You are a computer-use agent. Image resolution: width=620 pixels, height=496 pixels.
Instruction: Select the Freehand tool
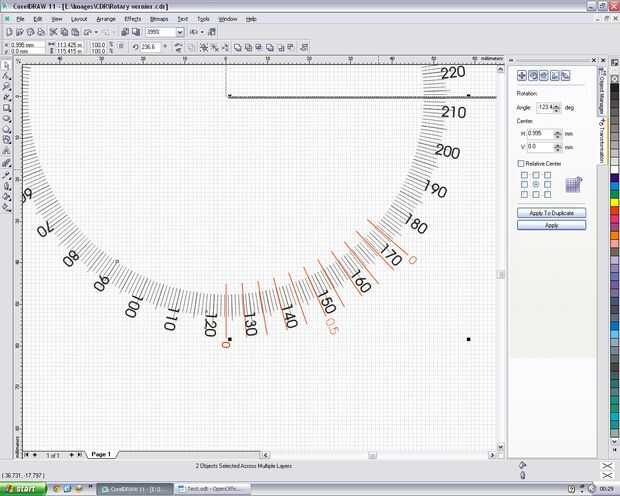click(6, 97)
